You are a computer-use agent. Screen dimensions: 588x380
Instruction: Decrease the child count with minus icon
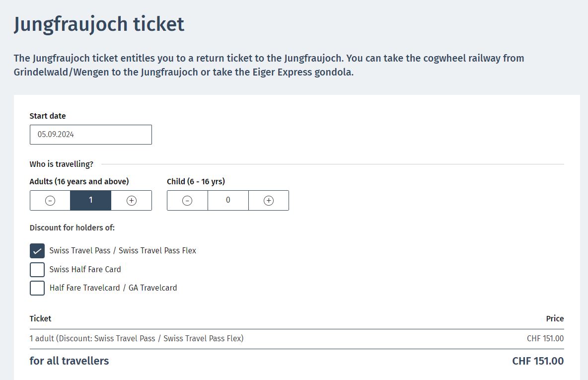[x=187, y=201]
